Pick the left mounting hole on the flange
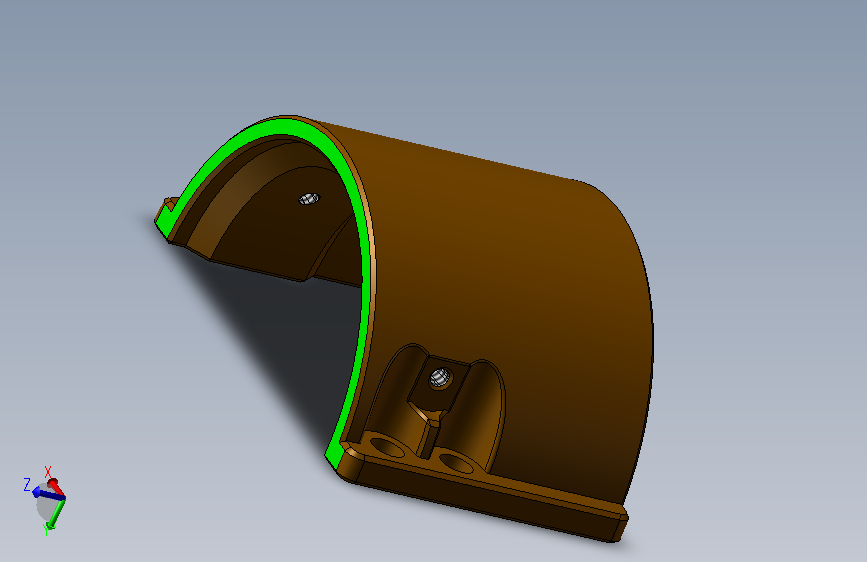The height and width of the screenshot is (562, 867). coord(387,446)
